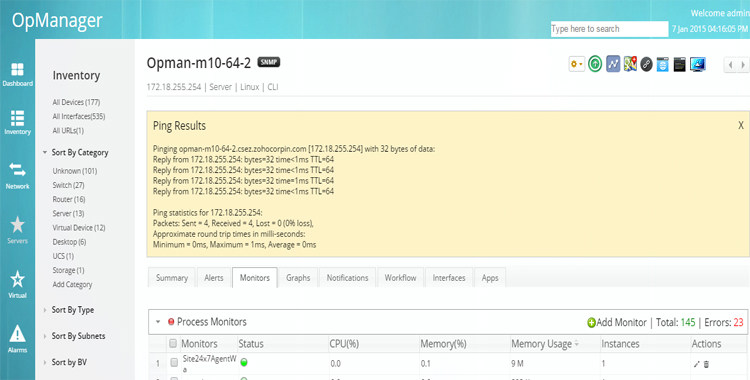Image resolution: width=750 pixels, height=380 pixels.
Task: Open the Dashboard section in sidebar
Action: tap(17, 75)
